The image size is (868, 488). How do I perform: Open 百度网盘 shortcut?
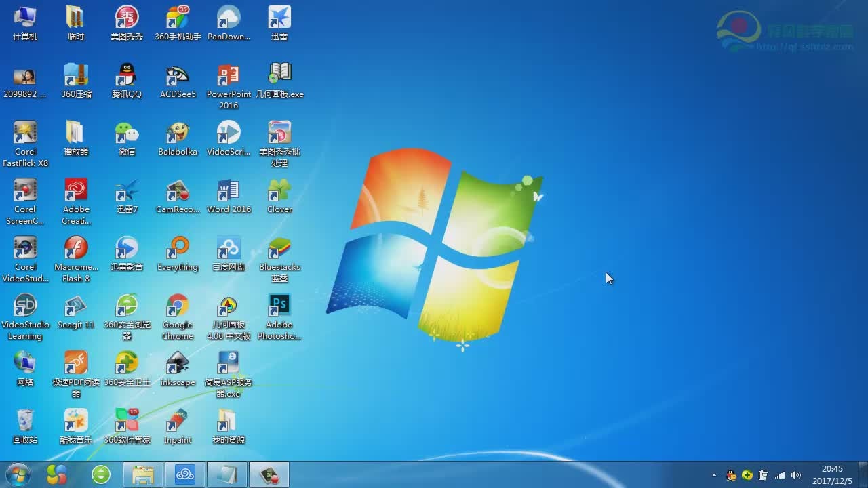pyautogui.click(x=229, y=254)
